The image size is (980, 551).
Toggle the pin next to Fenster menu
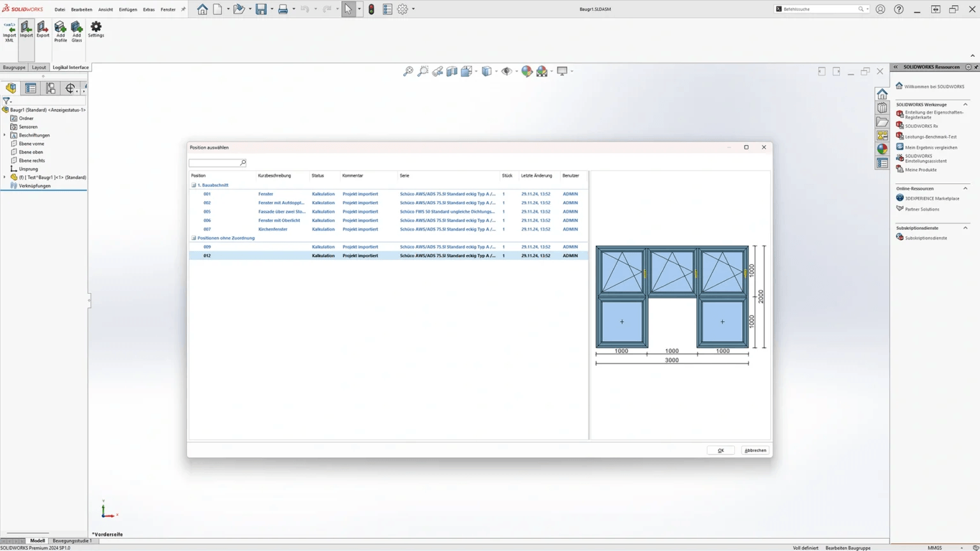[184, 9]
